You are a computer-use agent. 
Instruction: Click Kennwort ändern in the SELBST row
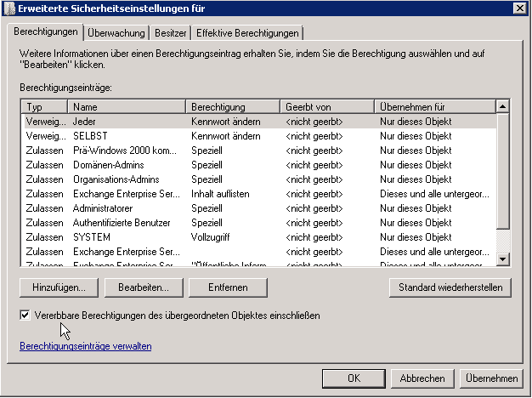pos(225,136)
